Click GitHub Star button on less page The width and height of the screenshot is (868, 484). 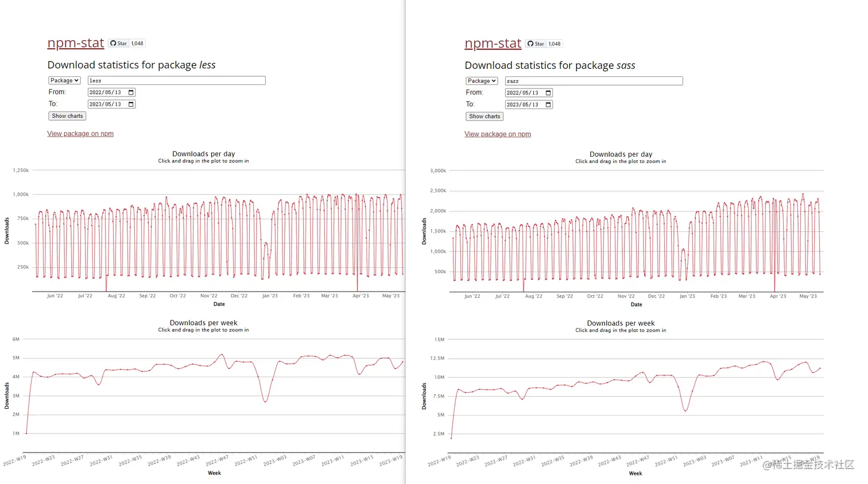click(119, 44)
